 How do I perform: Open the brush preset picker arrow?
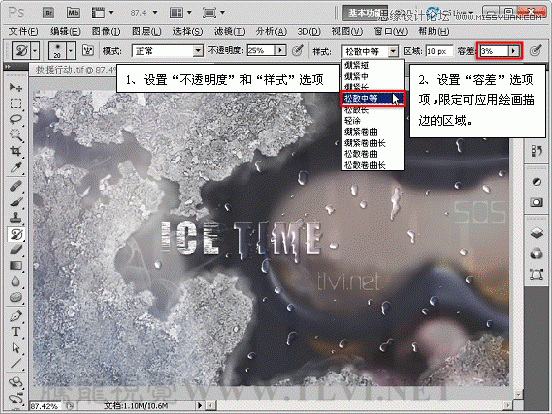coord(71,51)
